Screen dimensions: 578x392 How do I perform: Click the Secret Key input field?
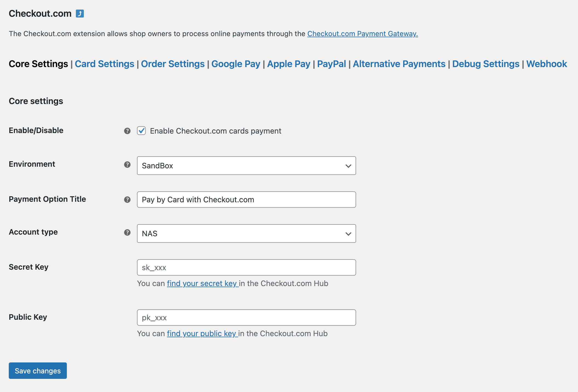(246, 267)
